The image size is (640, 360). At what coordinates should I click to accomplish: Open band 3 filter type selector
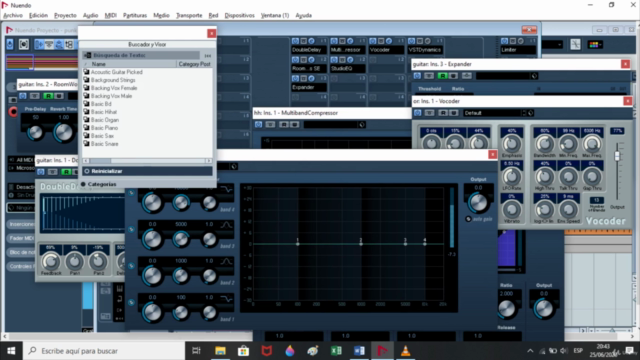227,225
